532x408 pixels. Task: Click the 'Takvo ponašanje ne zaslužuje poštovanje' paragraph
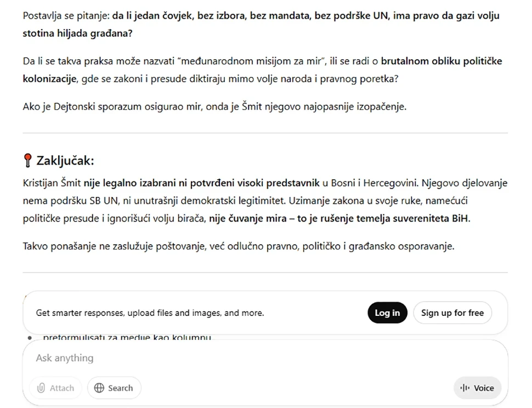[239, 246]
